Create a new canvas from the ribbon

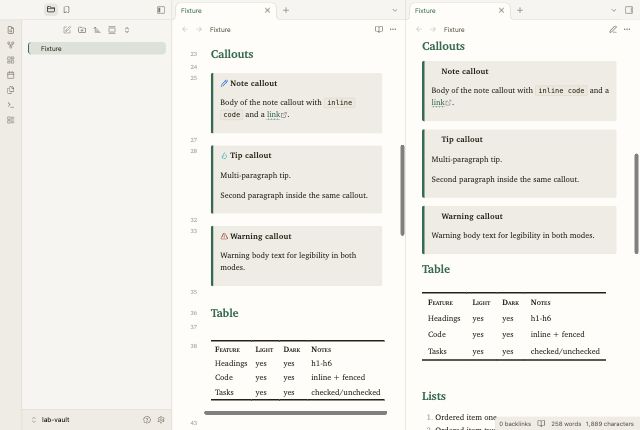click(x=11, y=60)
